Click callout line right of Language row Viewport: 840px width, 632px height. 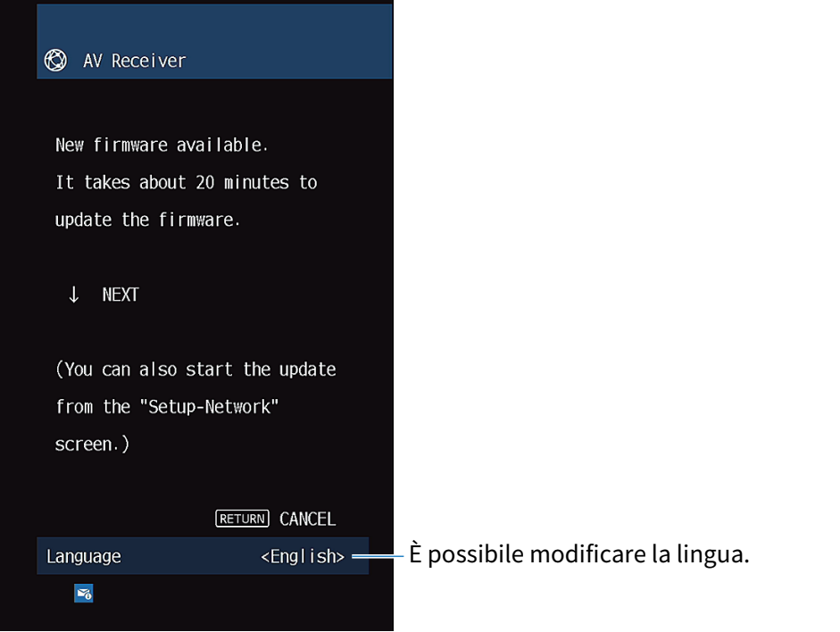pyautogui.click(x=378, y=556)
